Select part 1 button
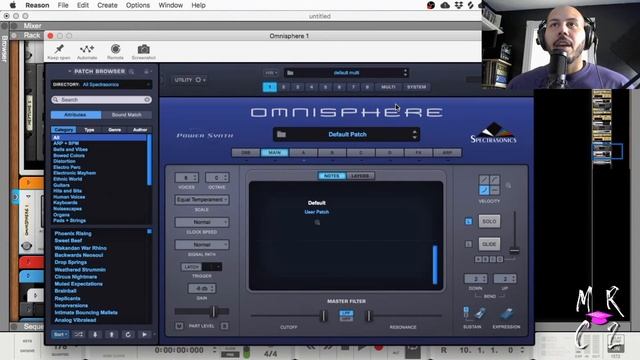This screenshot has width=640, height=360. click(x=269, y=87)
